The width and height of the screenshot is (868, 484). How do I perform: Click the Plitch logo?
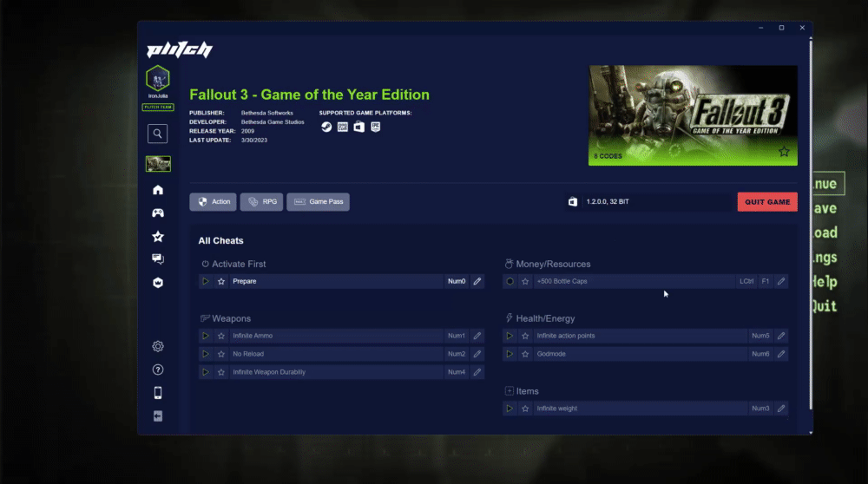tap(180, 49)
